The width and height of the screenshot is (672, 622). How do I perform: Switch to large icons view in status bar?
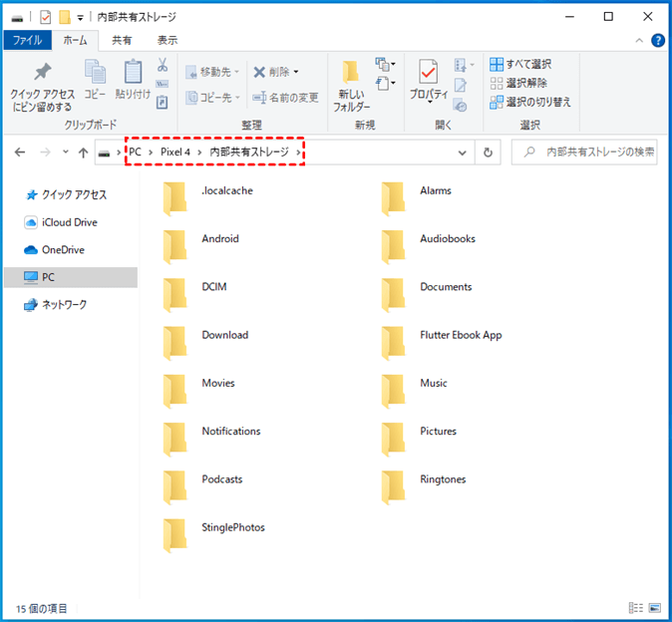coord(654,608)
